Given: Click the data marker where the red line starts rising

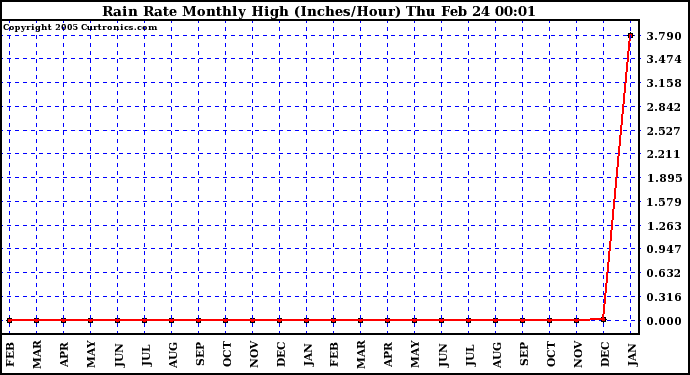Looking at the screenshot, I should 603,320.
